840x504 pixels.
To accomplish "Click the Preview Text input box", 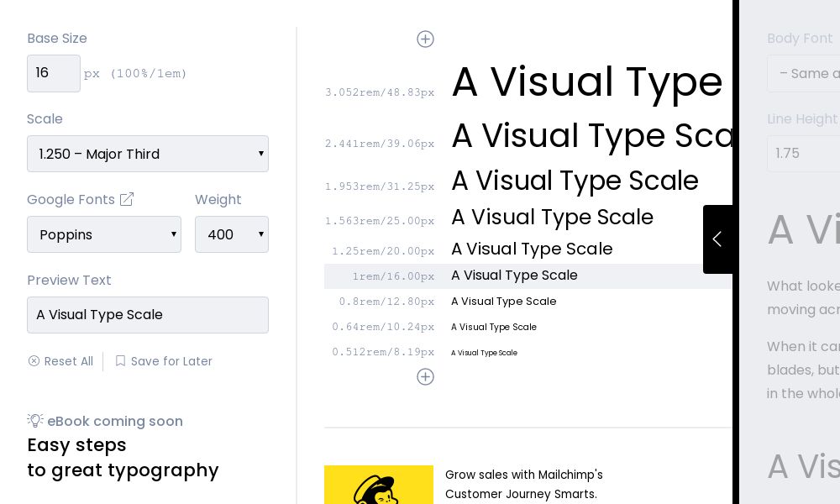I will [x=148, y=314].
